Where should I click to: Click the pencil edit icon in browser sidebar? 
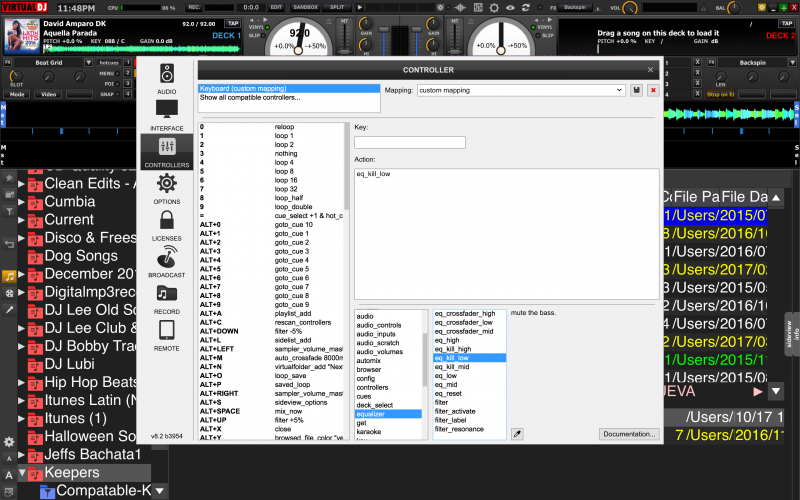(x=9, y=309)
